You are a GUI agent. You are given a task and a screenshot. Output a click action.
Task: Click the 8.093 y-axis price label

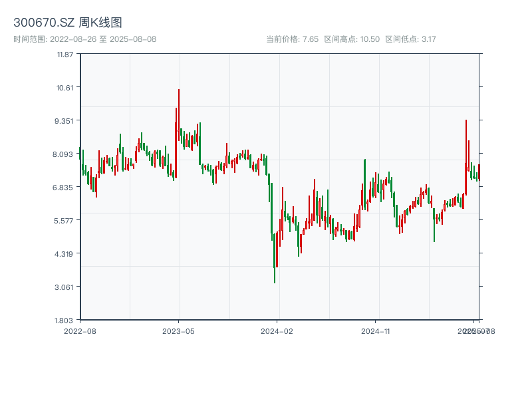click(x=65, y=154)
